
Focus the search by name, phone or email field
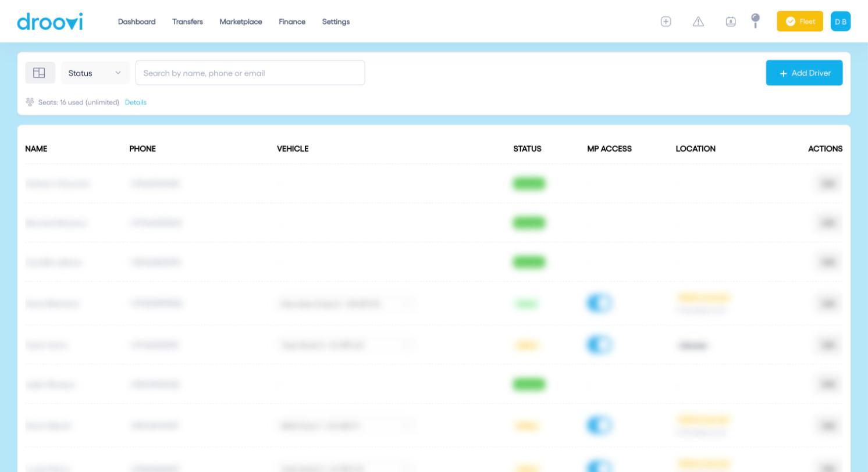point(250,73)
